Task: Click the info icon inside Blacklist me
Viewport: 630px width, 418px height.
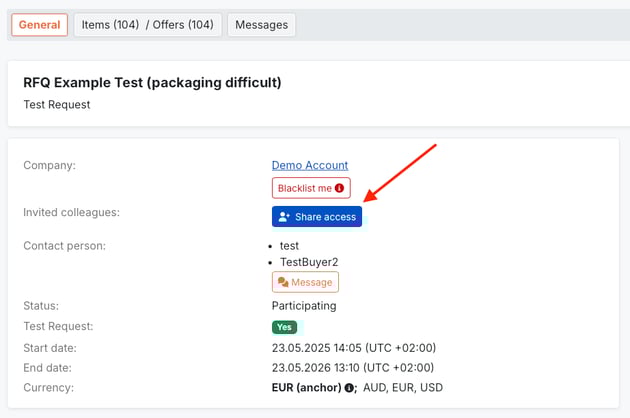Action: (x=340, y=188)
